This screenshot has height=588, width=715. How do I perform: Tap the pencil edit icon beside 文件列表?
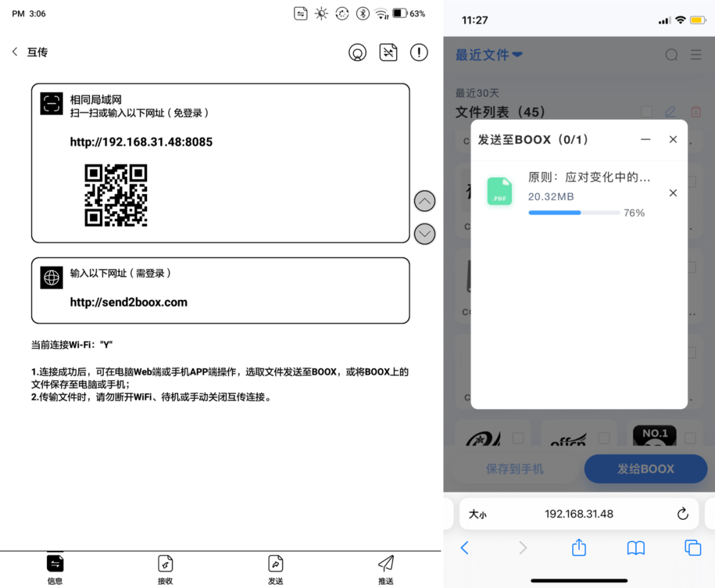pyautogui.click(x=670, y=112)
